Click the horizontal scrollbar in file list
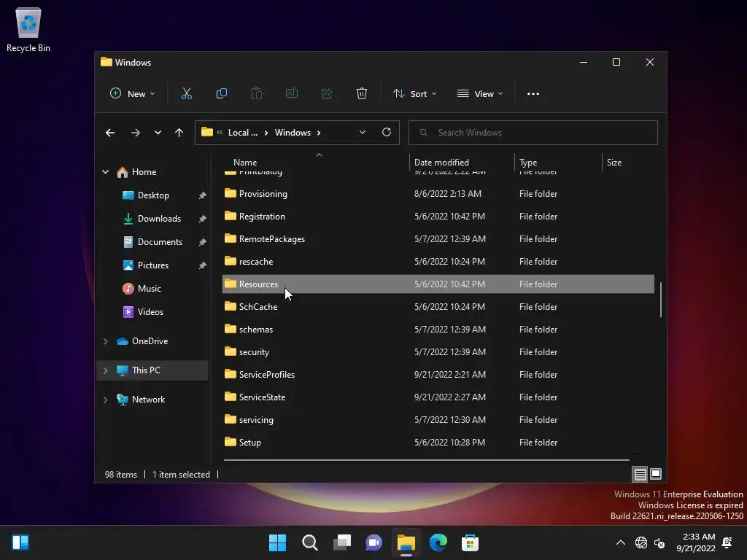This screenshot has height=560, width=747. pos(426,460)
